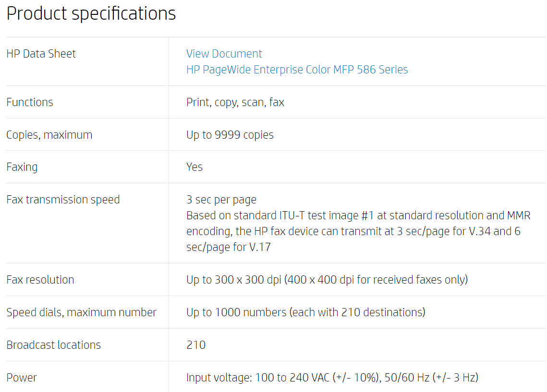This screenshot has width=547, height=392.
Task: Click the Product specifications heading
Action: tap(91, 13)
